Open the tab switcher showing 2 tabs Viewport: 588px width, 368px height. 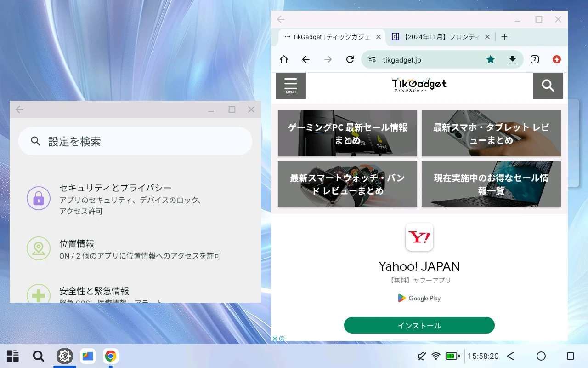click(x=534, y=59)
